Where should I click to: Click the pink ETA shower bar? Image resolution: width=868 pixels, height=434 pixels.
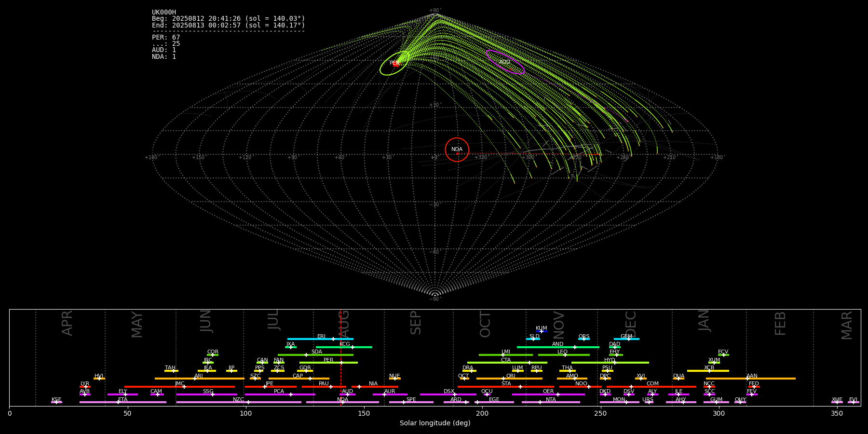(123, 402)
